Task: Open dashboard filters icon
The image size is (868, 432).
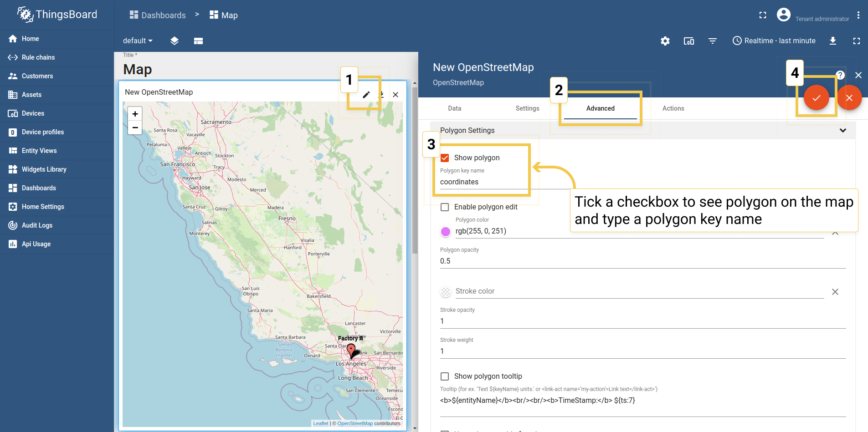Action: tap(713, 41)
